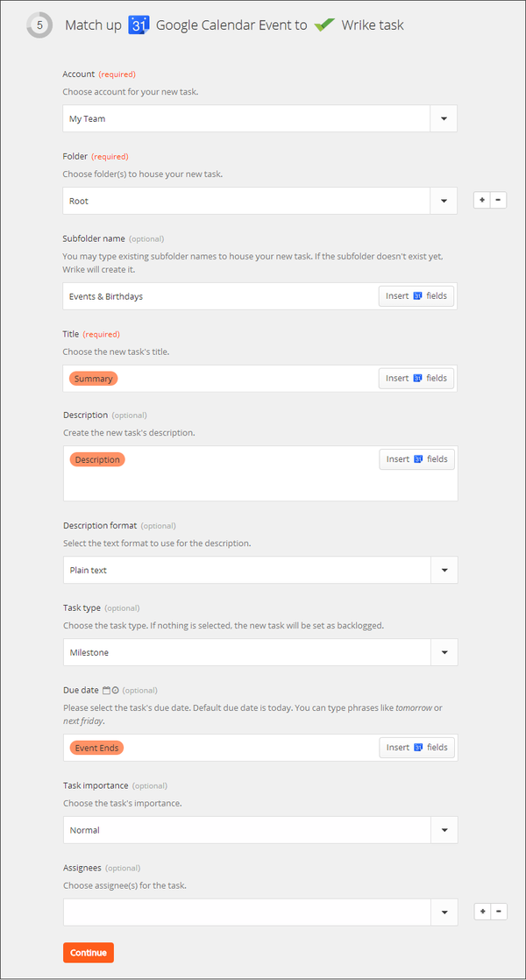The height and width of the screenshot is (980, 526).
Task: Expand the Task type Milestone dropdown
Action: (444, 652)
